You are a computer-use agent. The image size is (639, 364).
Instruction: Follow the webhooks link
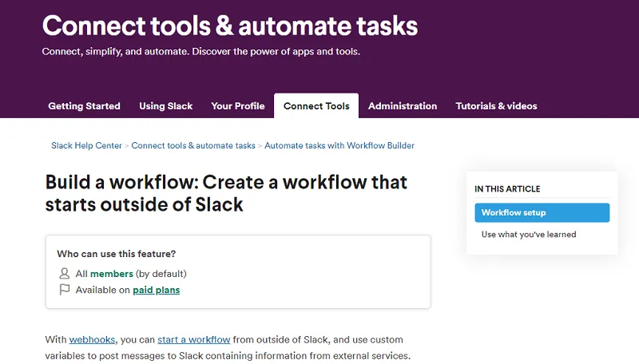(92, 339)
